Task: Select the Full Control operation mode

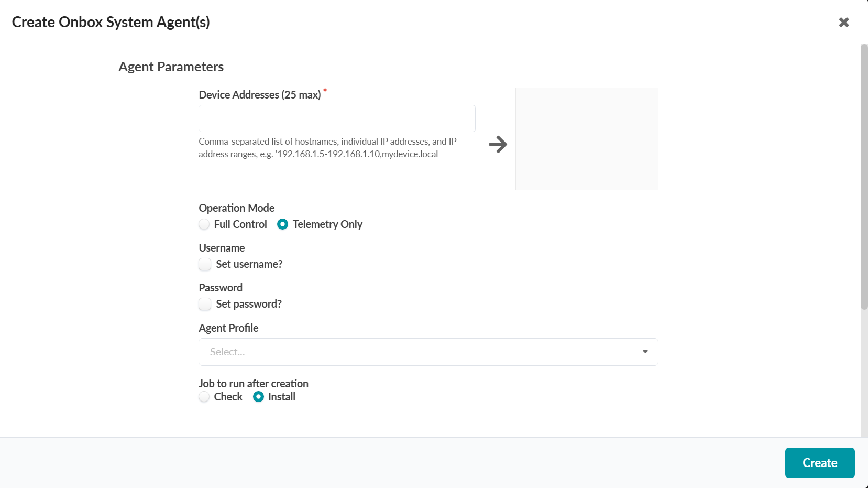Action: [204, 224]
